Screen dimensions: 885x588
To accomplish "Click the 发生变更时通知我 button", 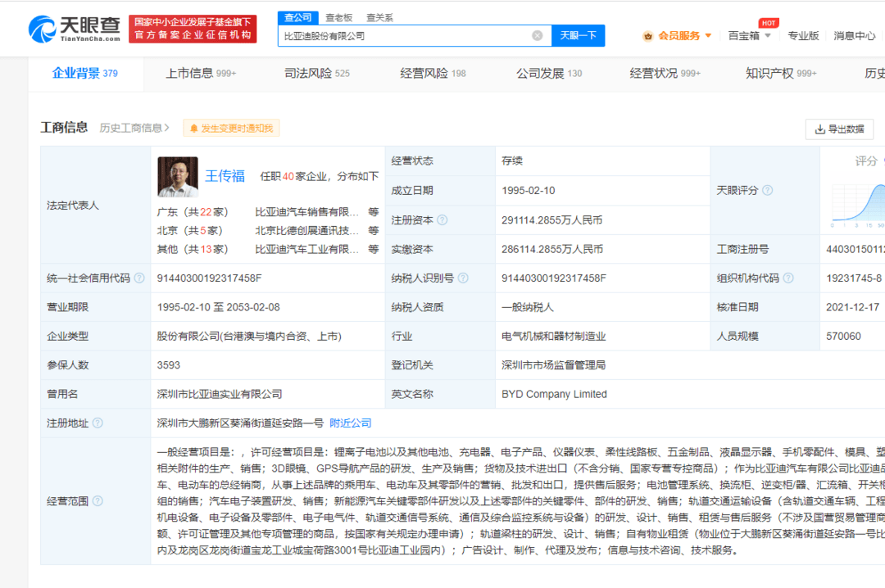I will (x=231, y=129).
